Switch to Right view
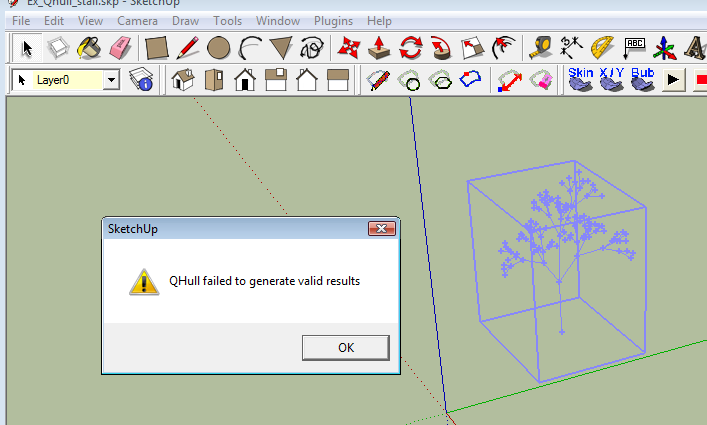Screen dimensions: 707x425 [276, 80]
